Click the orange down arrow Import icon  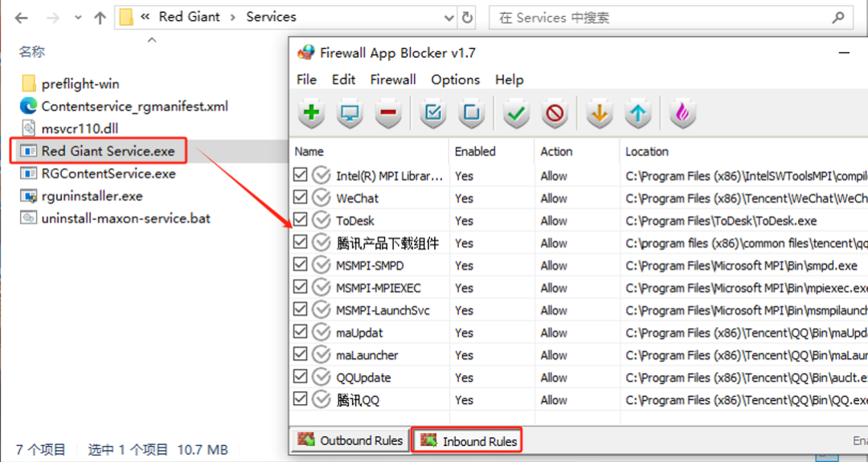(x=599, y=112)
